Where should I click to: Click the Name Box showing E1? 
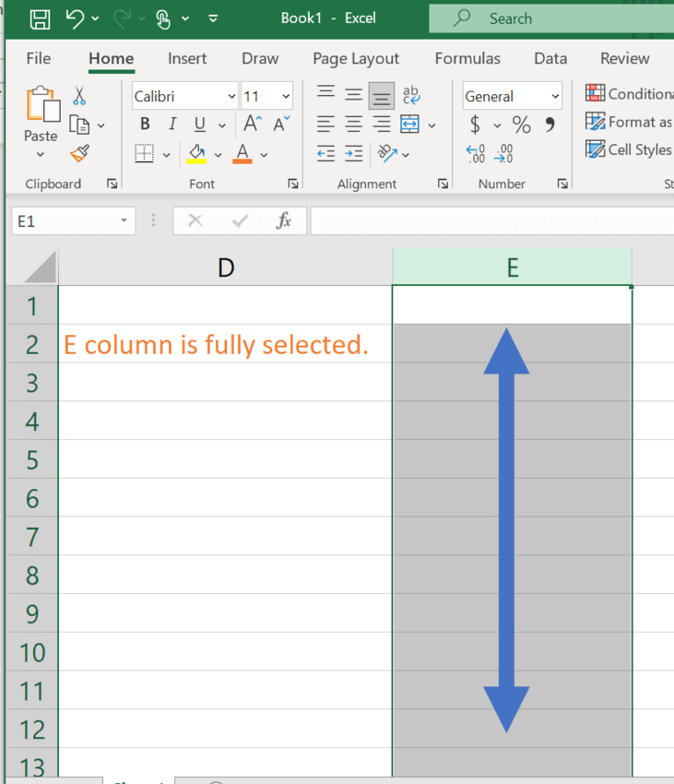coord(74,221)
